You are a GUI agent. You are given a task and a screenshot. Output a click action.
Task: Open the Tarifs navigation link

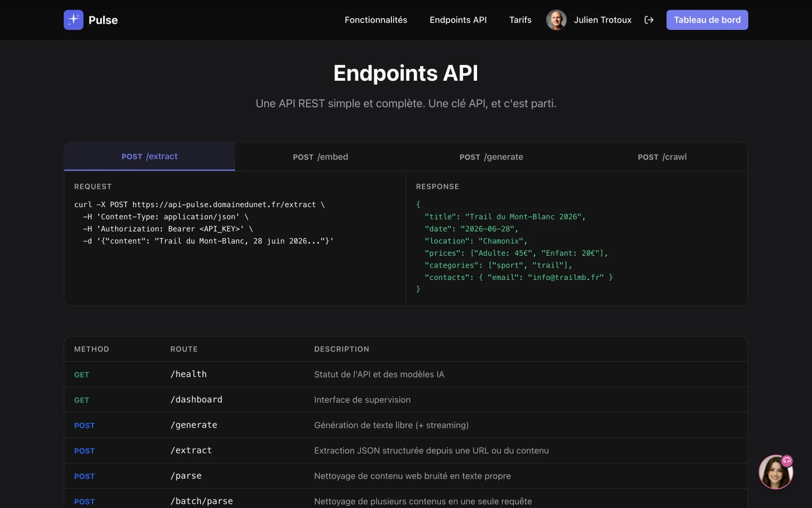coord(520,20)
